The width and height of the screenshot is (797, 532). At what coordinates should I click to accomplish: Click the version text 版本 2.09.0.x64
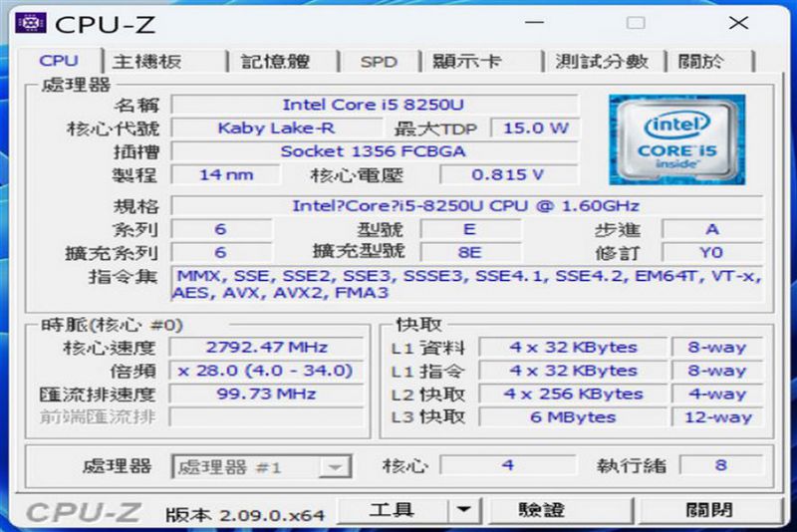[245, 515]
